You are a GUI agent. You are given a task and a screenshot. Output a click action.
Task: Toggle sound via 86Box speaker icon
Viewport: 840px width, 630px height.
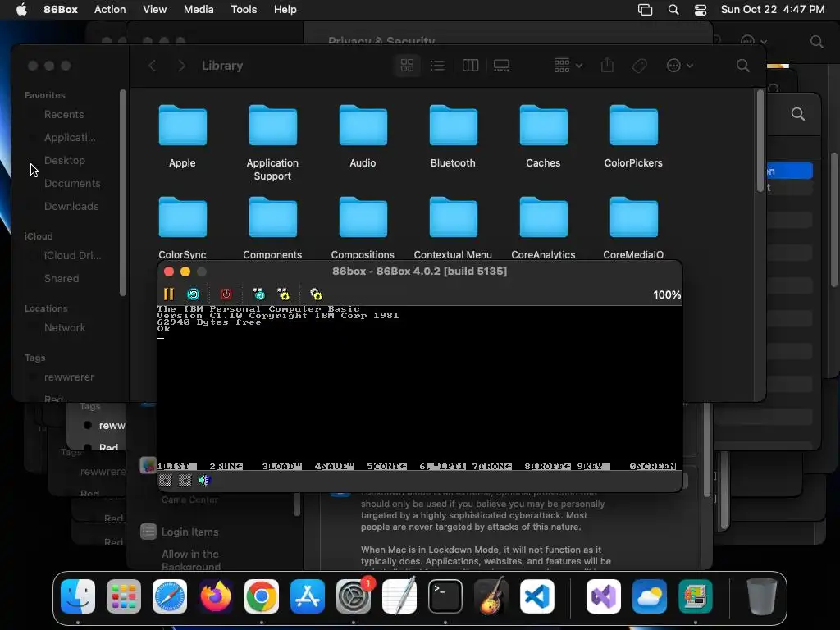click(x=204, y=481)
